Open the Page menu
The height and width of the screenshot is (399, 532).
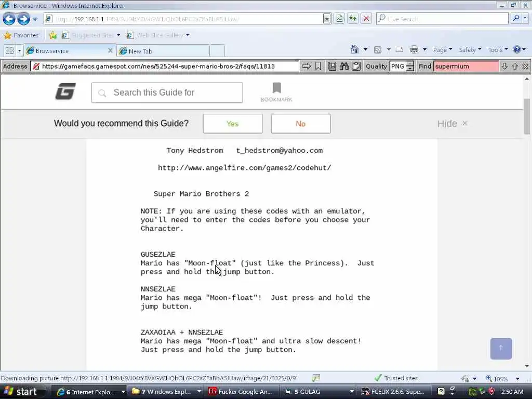click(x=443, y=50)
